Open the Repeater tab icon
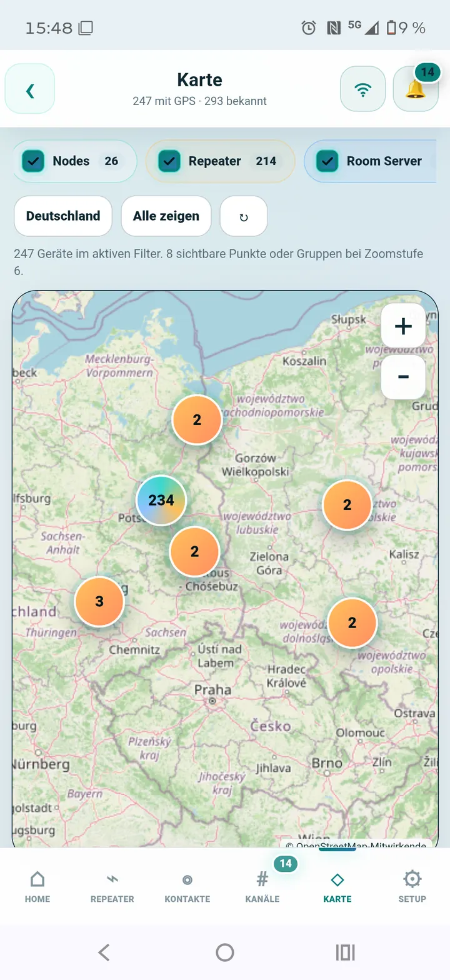Image resolution: width=450 pixels, height=980 pixels. (112, 879)
